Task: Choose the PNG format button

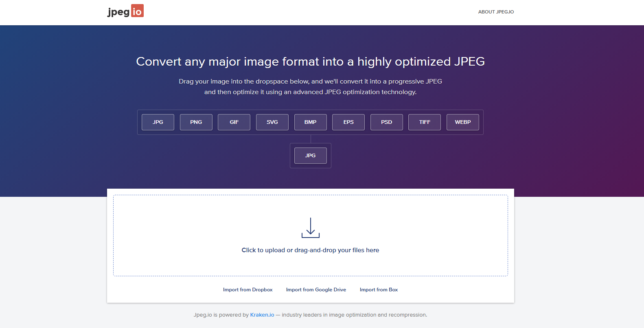Action: pos(196,122)
